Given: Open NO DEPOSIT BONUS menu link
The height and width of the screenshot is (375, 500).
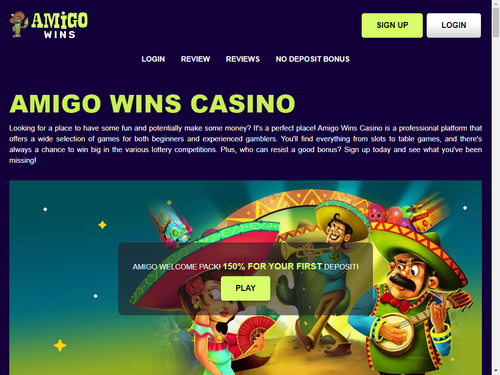Looking at the screenshot, I should pos(312,59).
